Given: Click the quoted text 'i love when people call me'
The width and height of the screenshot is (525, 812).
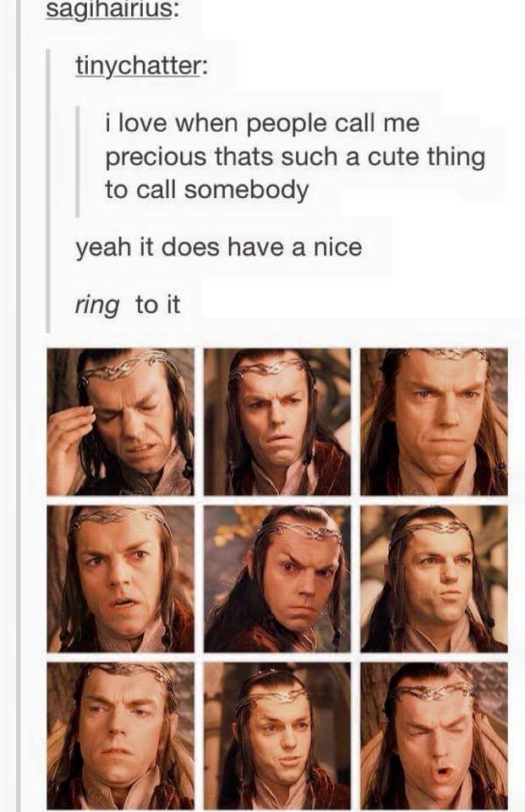Looking at the screenshot, I should coord(262,123).
